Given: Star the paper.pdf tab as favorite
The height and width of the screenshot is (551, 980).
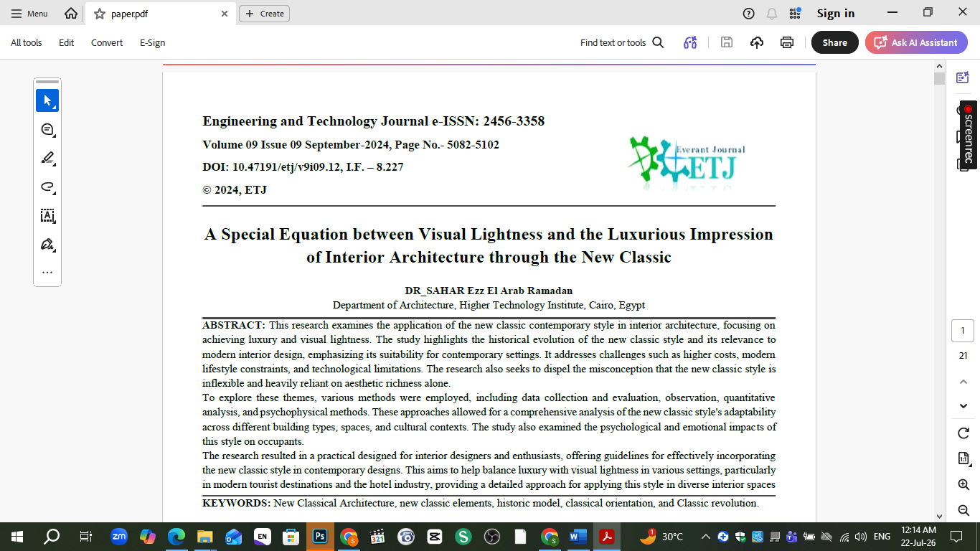Looking at the screenshot, I should 100,14.
